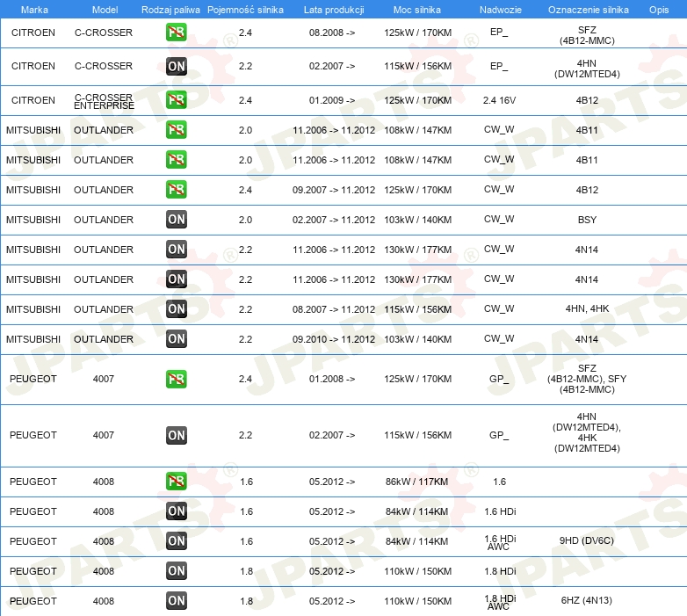Image resolution: width=687 pixels, height=616 pixels.
Task: Click the Oznaczenie silnika column header
Action: 587,9
